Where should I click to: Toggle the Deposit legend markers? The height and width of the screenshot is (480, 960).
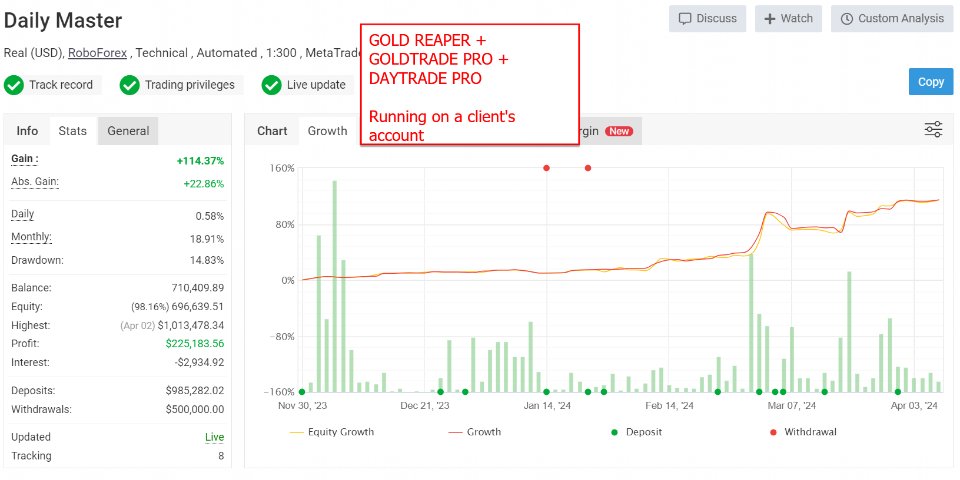[637, 432]
